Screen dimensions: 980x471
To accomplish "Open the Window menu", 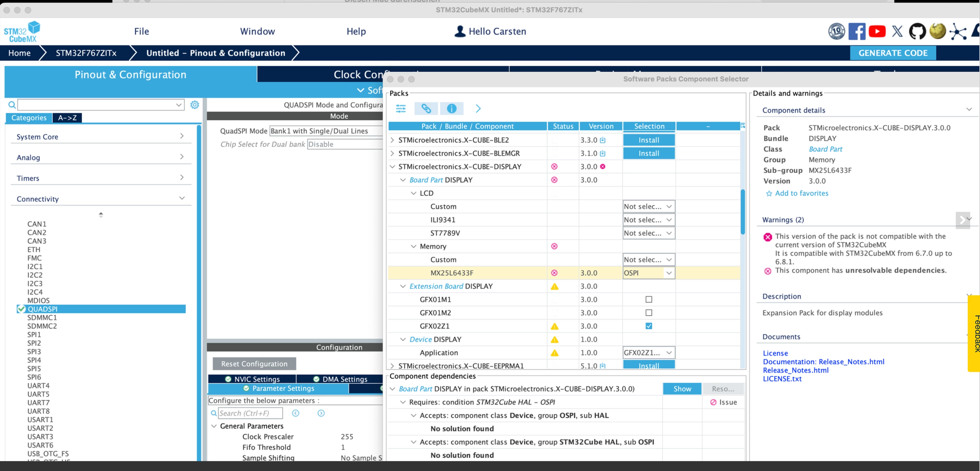I will pyautogui.click(x=257, y=32).
